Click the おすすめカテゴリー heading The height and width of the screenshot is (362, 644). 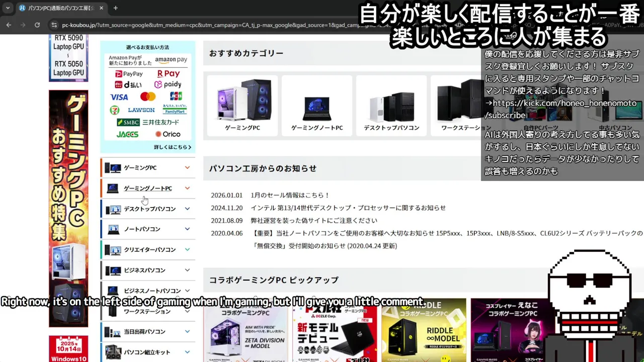[247, 53]
